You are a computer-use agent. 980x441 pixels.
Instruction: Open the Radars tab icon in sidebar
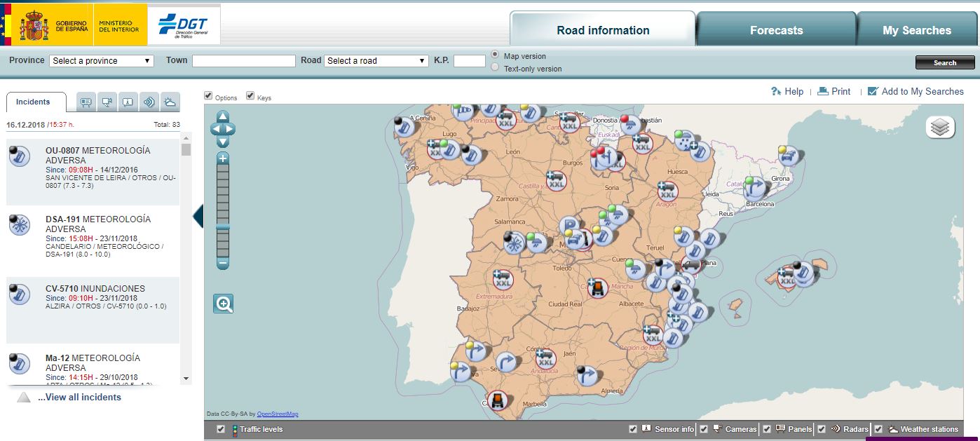point(149,102)
